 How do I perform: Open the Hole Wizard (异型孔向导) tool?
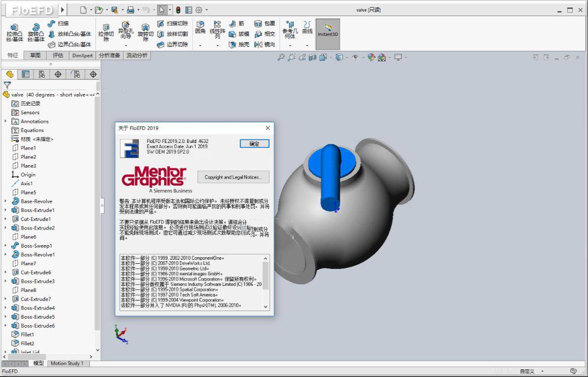pos(126,31)
